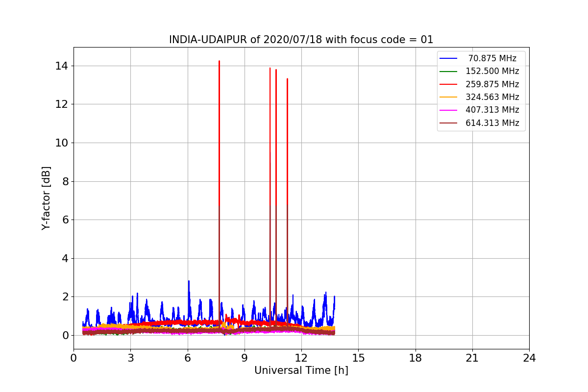The image size is (588, 392).
Task: Click x-axis tick label 0
Action: (73, 358)
